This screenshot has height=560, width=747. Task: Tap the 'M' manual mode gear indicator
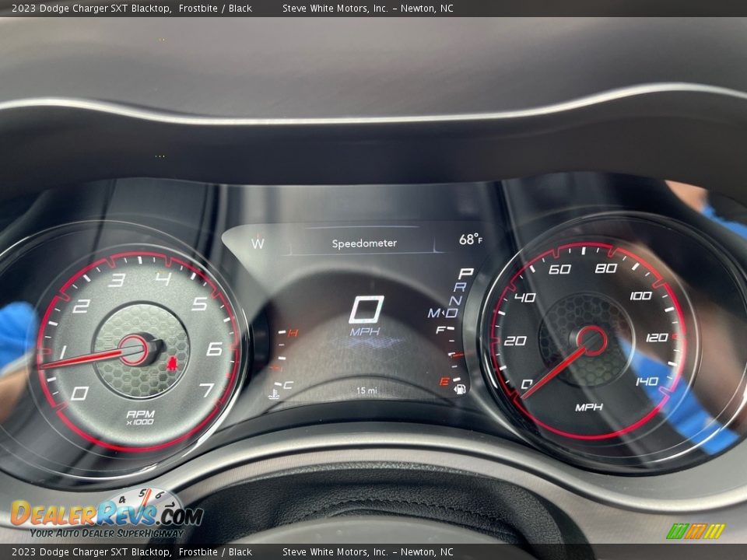tap(434, 313)
